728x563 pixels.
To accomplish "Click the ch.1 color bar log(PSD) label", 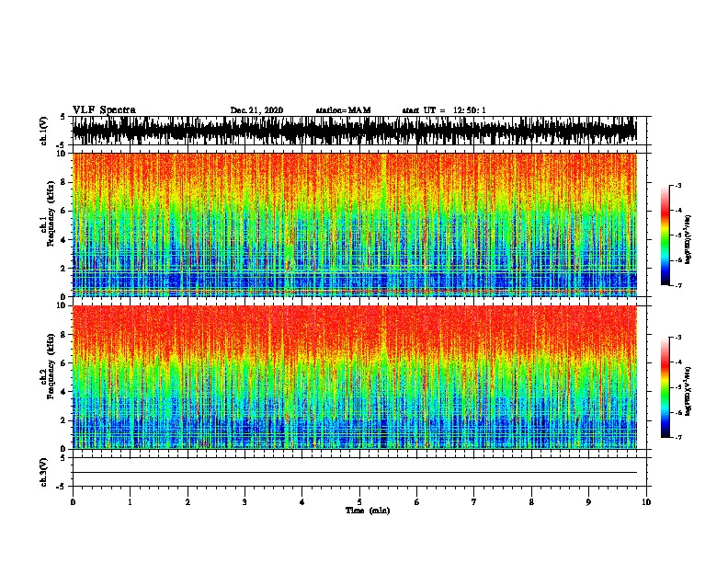I will coord(688,240).
